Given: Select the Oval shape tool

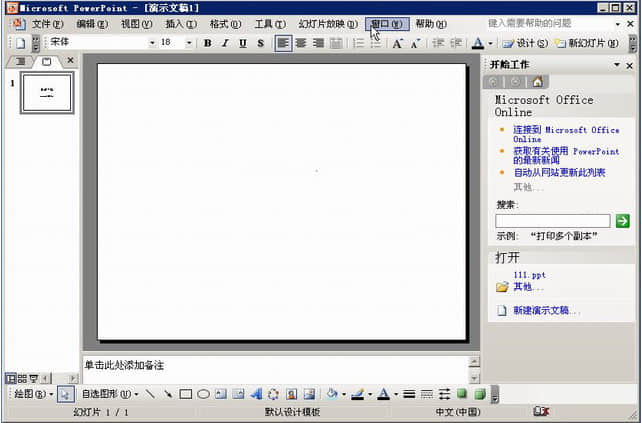Looking at the screenshot, I should coord(203,394).
